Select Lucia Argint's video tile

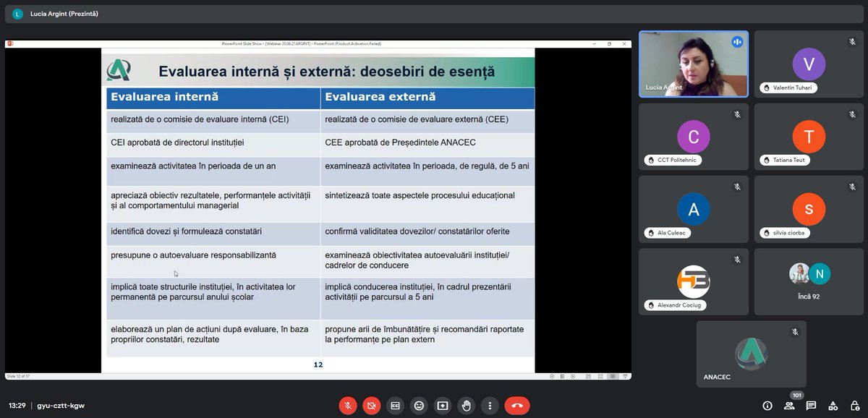click(x=693, y=64)
